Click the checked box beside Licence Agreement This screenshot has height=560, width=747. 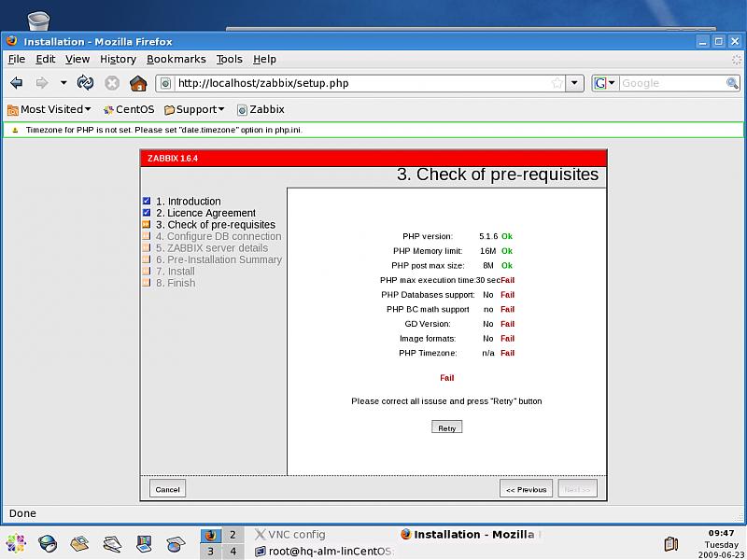(147, 213)
